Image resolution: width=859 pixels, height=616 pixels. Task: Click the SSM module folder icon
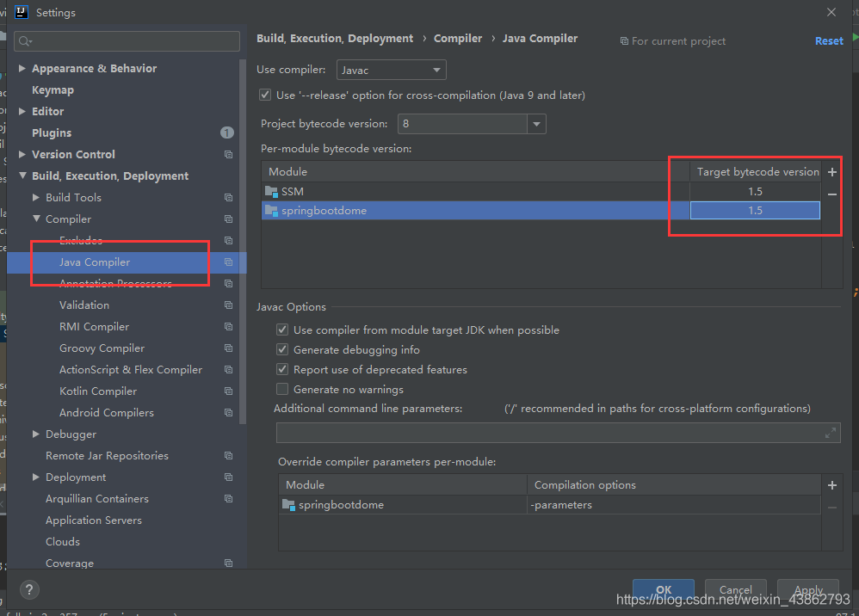[272, 192]
